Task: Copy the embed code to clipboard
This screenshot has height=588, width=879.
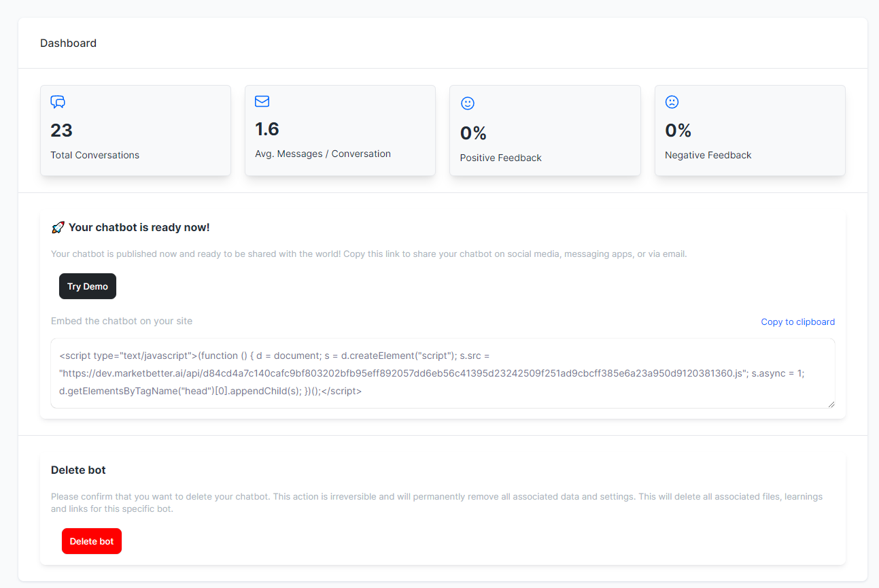Action: pos(797,322)
